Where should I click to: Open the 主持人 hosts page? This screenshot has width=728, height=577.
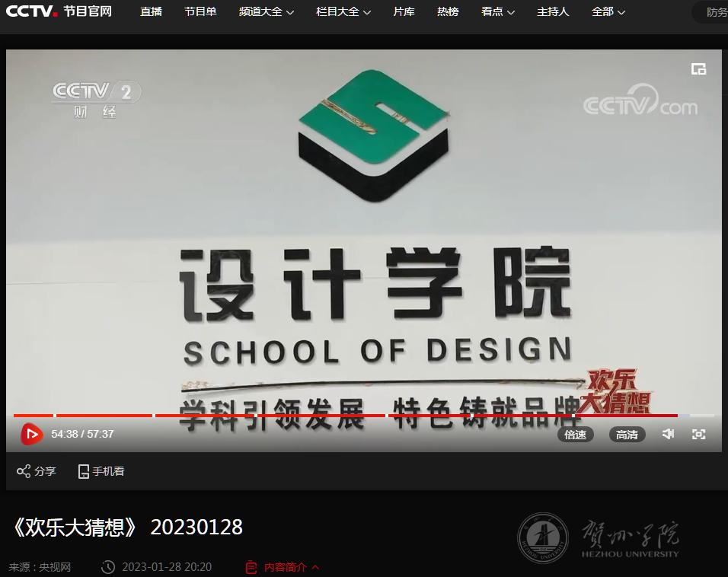(553, 11)
